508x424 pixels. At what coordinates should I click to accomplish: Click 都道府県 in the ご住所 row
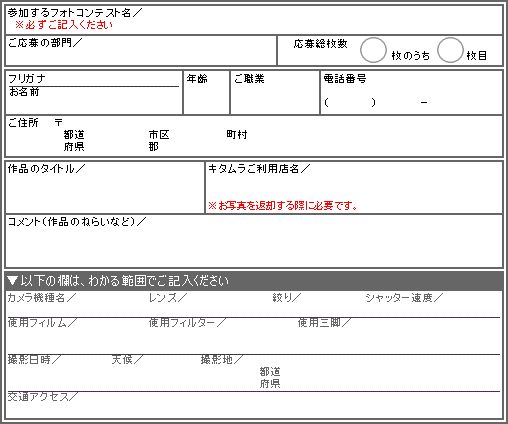click(74, 140)
